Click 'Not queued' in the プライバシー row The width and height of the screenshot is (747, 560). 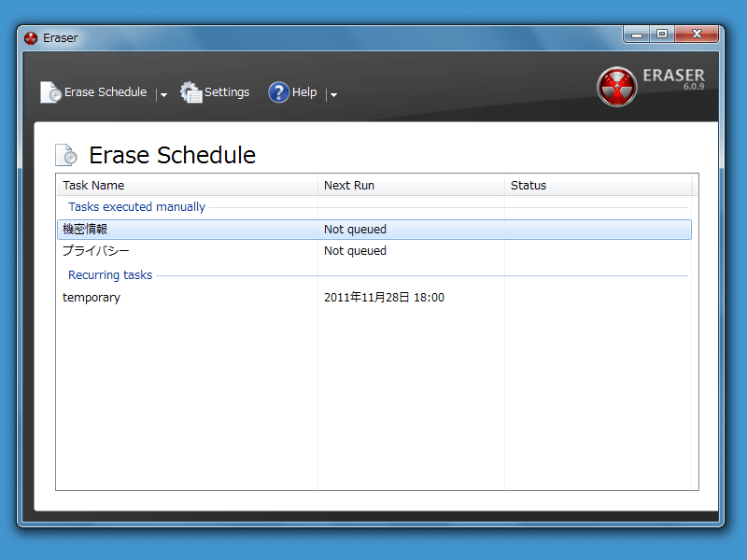point(355,251)
